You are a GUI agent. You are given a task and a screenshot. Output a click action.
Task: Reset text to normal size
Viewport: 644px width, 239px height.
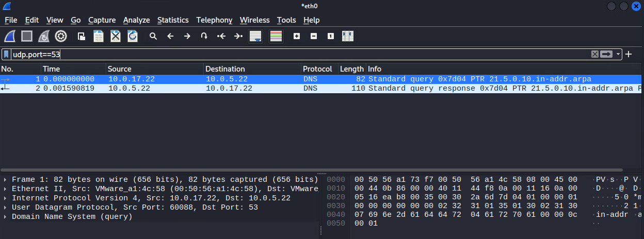(x=331, y=36)
